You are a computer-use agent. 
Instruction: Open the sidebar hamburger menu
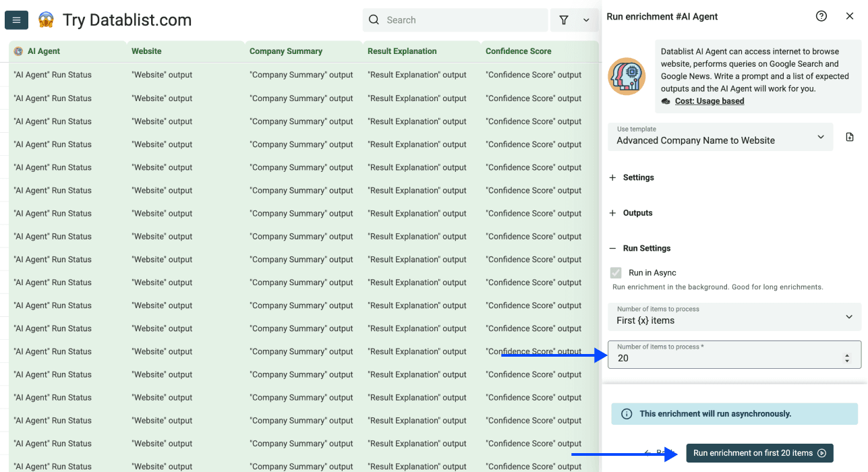coord(16,20)
